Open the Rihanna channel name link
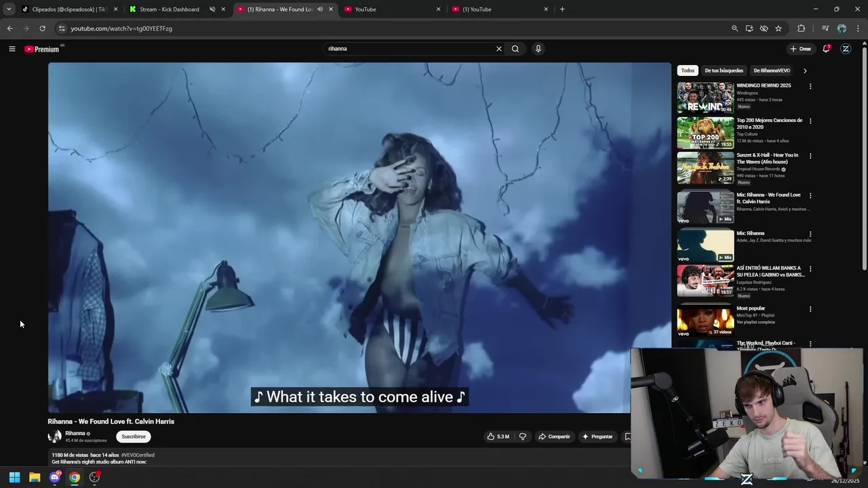 tap(75, 433)
